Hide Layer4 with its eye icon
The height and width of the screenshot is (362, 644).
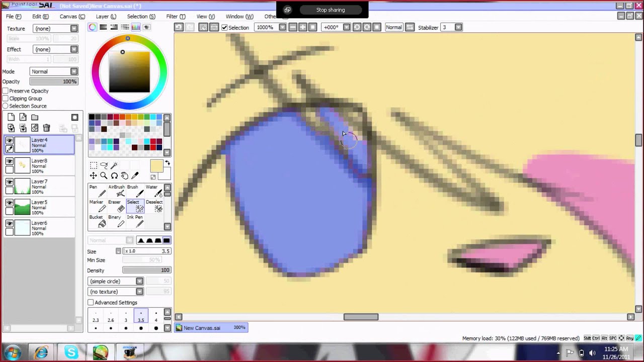point(10,141)
